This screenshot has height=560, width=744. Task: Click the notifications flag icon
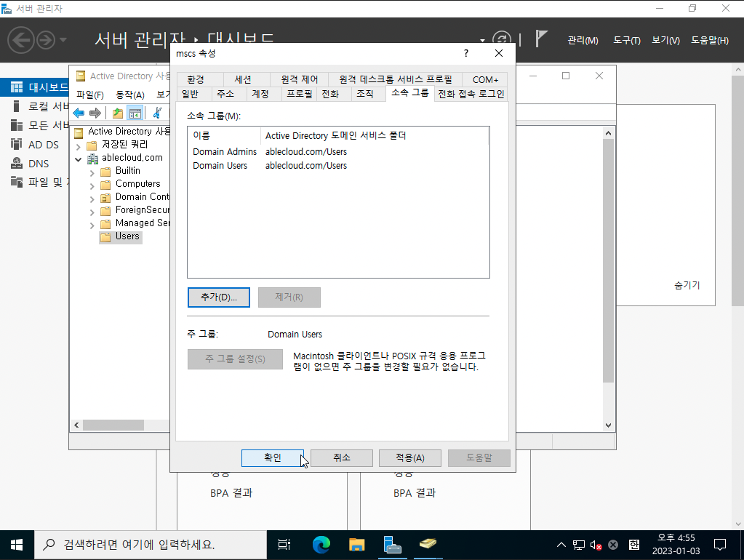pos(541,39)
